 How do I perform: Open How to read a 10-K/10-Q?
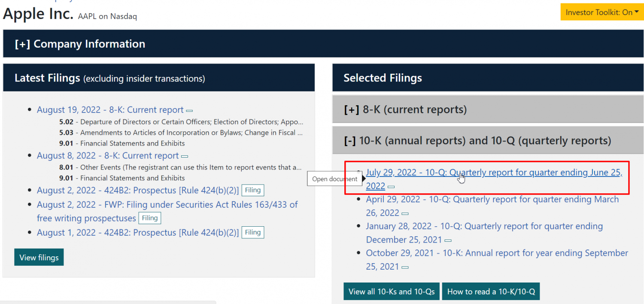tap(491, 292)
